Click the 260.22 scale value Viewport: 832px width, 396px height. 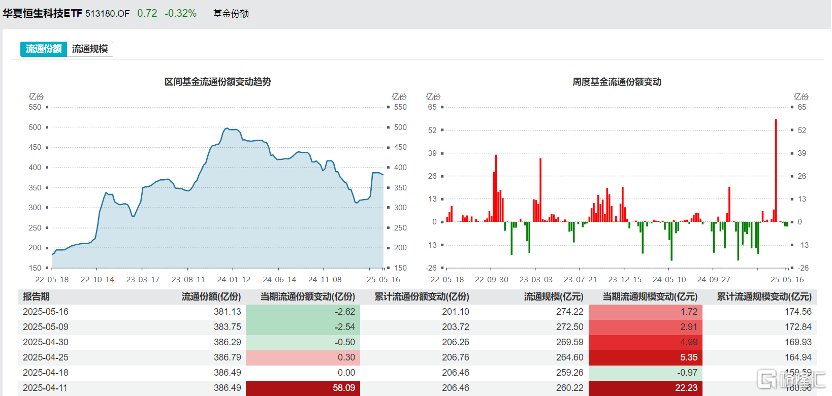tap(571, 389)
